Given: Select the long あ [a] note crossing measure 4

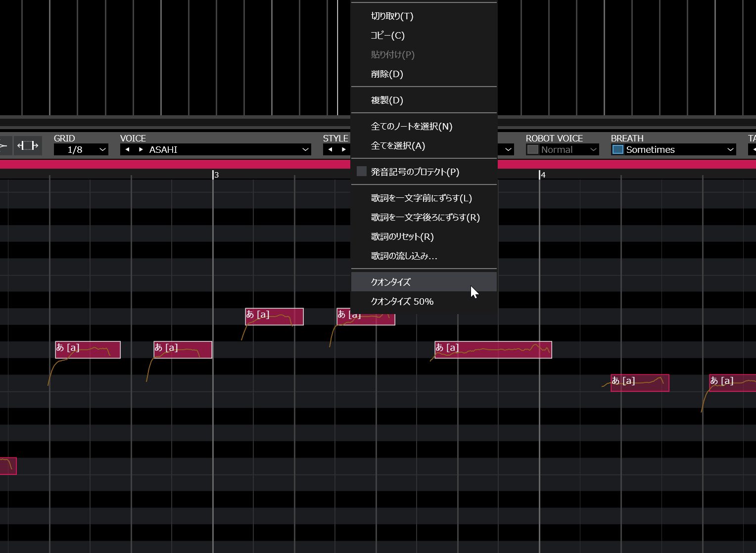Looking at the screenshot, I should 493,350.
